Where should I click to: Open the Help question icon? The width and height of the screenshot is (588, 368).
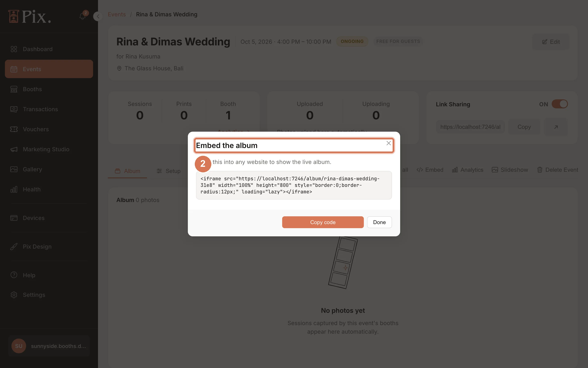tap(14, 275)
